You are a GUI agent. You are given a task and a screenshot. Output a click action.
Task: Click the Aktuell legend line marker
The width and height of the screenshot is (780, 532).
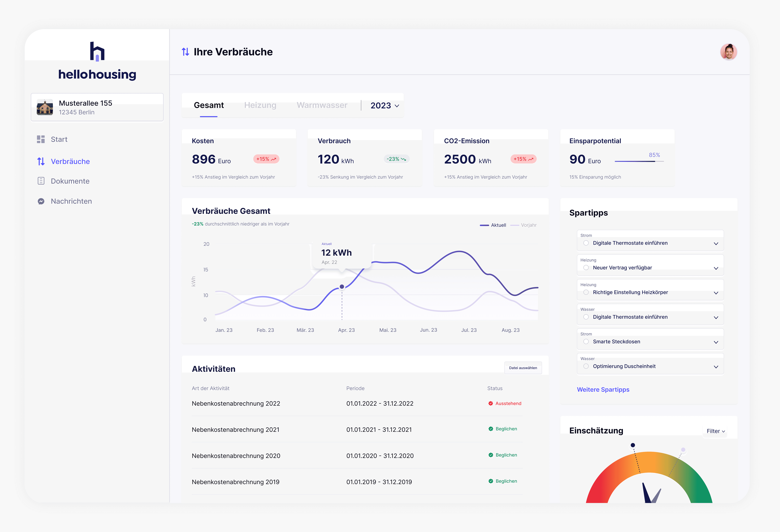pyautogui.click(x=484, y=225)
